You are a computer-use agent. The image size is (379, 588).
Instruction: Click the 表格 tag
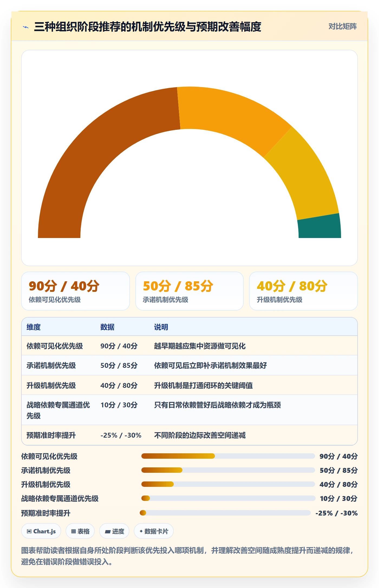point(80,531)
